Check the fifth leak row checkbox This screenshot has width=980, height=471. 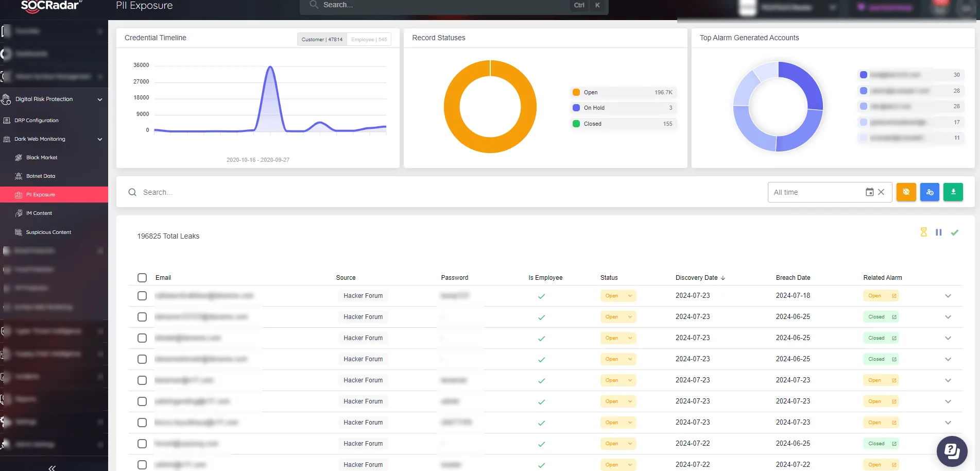pyautogui.click(x=142, y=380)
